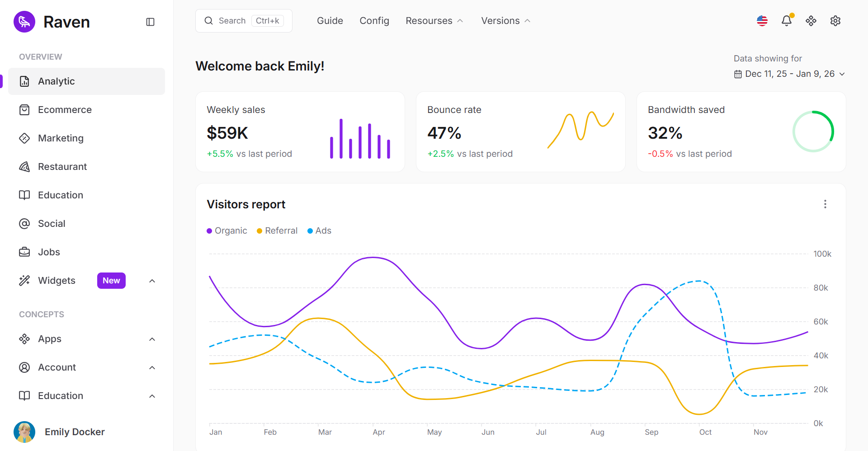
Task: Click the Search input field
Action: pyautogui.click(x=244, y=21)
